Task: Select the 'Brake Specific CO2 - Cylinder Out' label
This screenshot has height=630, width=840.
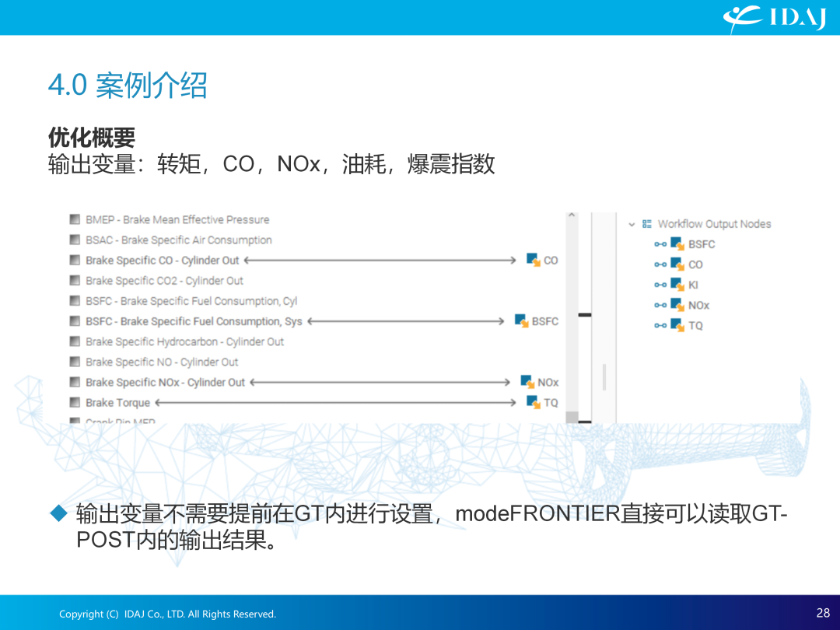Action: [x=164, y=281]
